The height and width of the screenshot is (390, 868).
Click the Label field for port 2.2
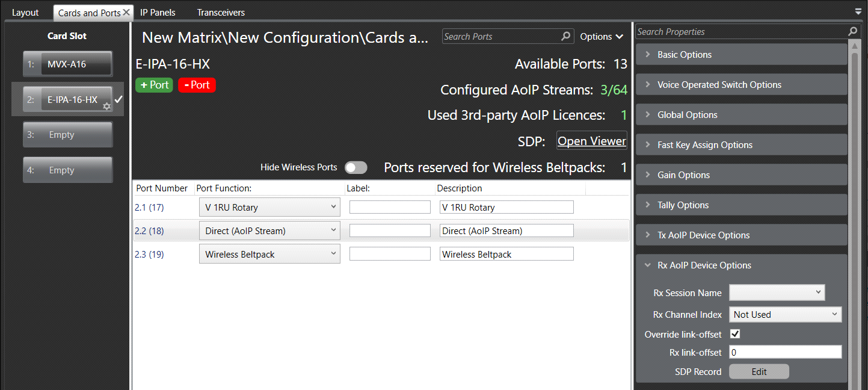(390, 231)
